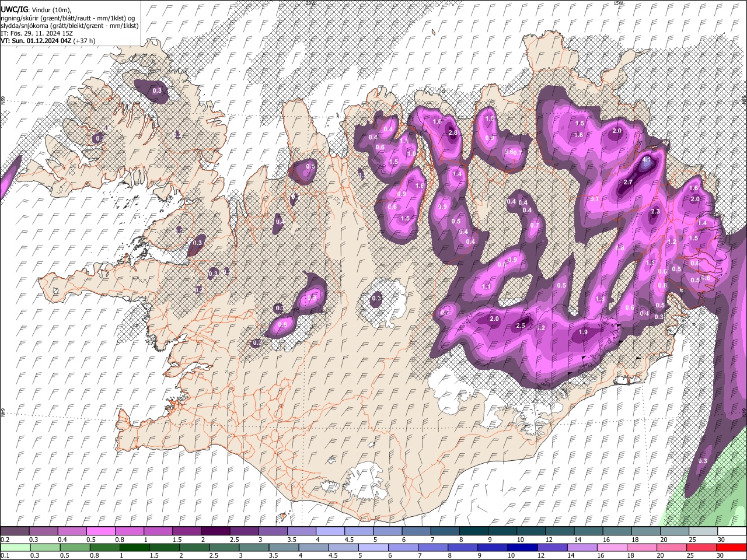Select upper legend grey-teal swatch starting at 18
This screenshot has height=560, width=747.
[645, 531]
